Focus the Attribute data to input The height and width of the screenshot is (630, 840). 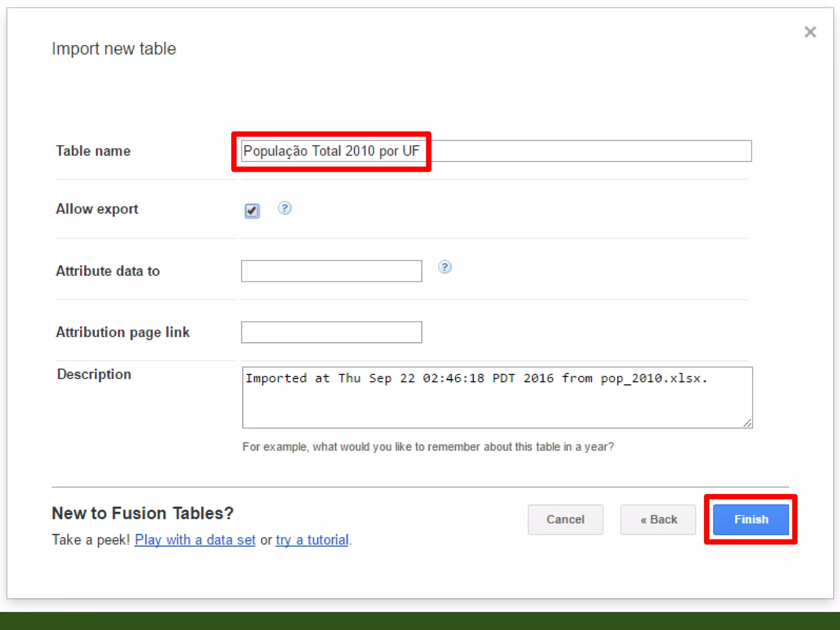[x=331, y=271]
